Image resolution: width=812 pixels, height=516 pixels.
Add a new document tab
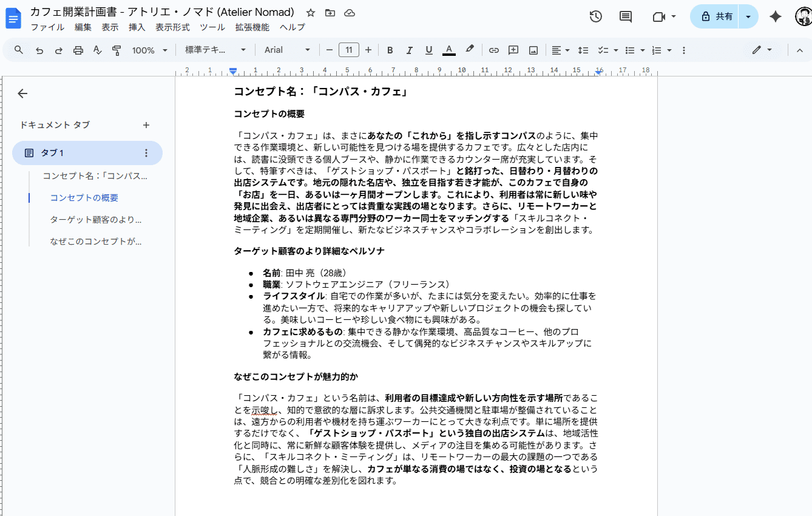[x=146, y=125]
